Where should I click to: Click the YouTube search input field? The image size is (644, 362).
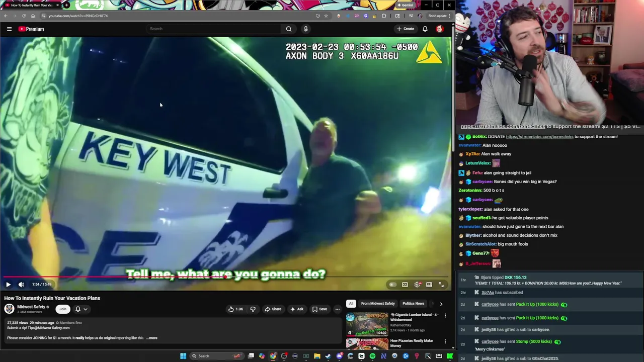(214, 29)
